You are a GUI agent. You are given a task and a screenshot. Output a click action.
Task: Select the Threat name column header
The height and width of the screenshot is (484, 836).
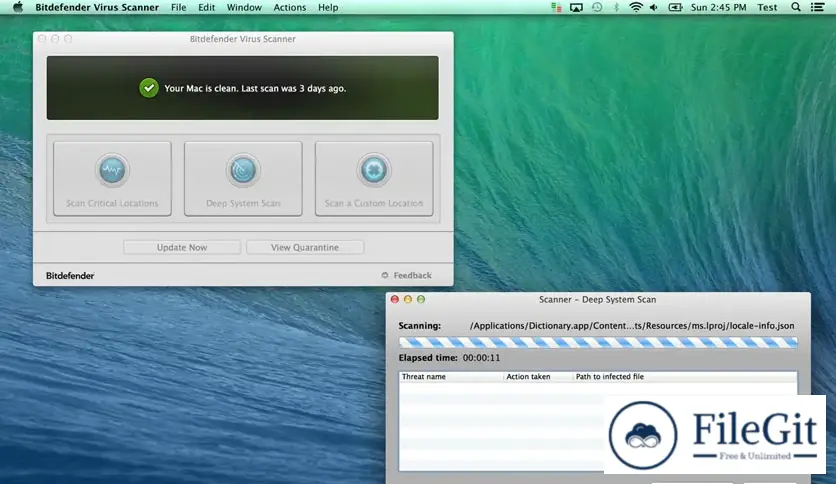pyautogui.click(x=451, y=376)
